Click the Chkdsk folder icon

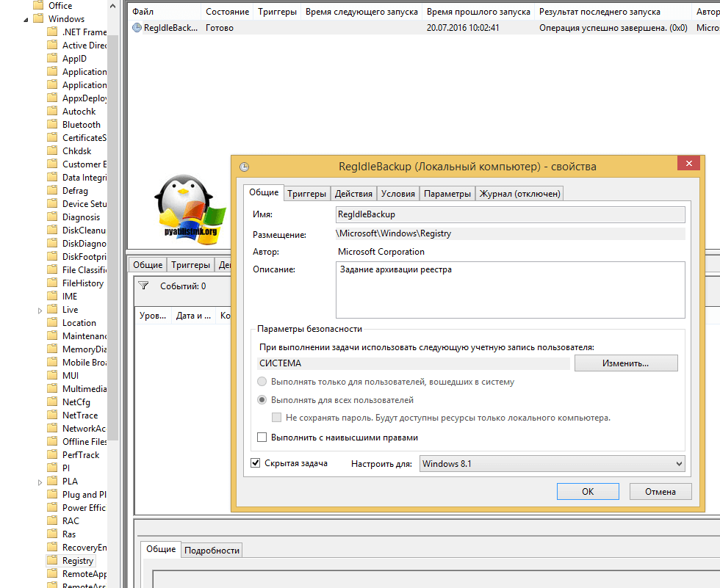52,150
